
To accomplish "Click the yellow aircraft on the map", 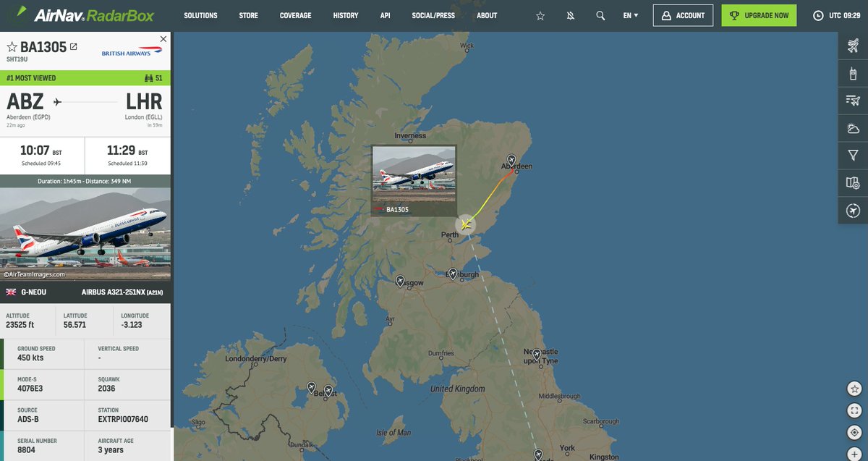I will [465, 224].
